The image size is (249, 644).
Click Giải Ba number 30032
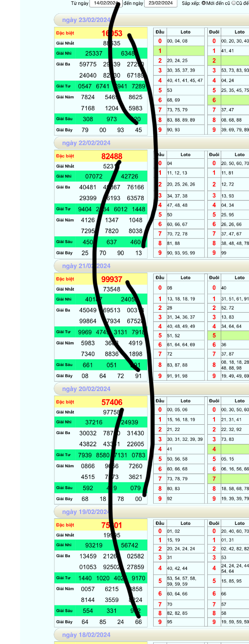88,433
